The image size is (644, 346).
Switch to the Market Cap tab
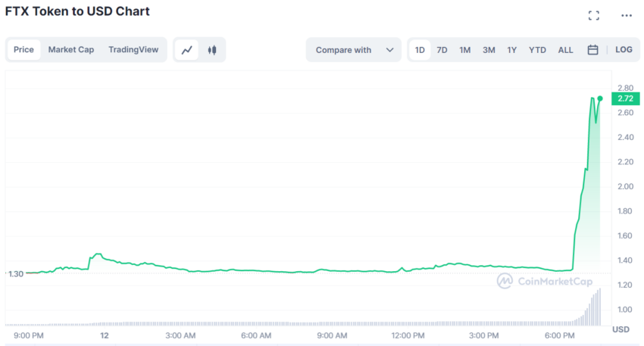click(71, 50)
